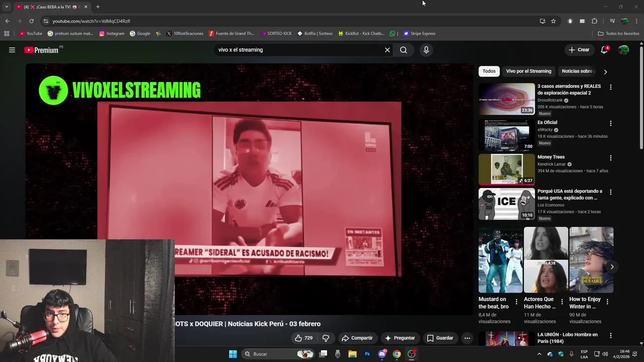Bookmark this page with the star
644x362 pixels.
pyautogui.click(x=553, y=21)
